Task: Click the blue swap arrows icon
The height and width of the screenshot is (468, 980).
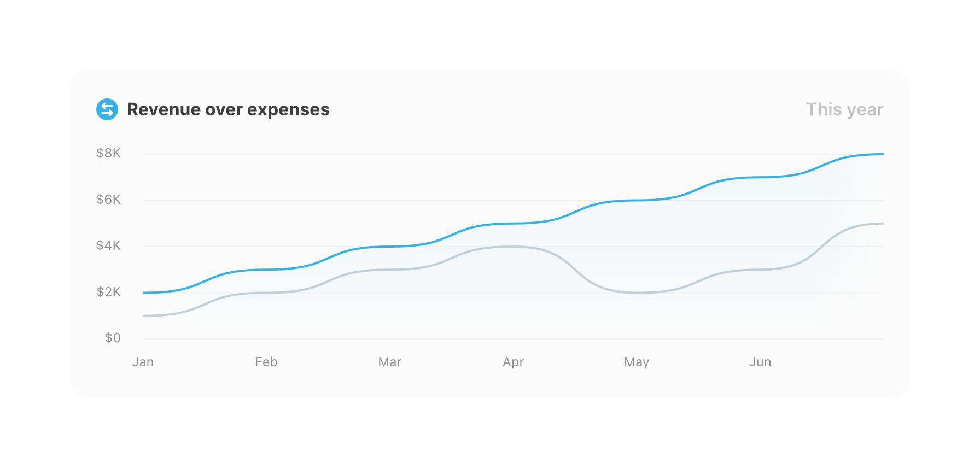Action: click(107, 109)
